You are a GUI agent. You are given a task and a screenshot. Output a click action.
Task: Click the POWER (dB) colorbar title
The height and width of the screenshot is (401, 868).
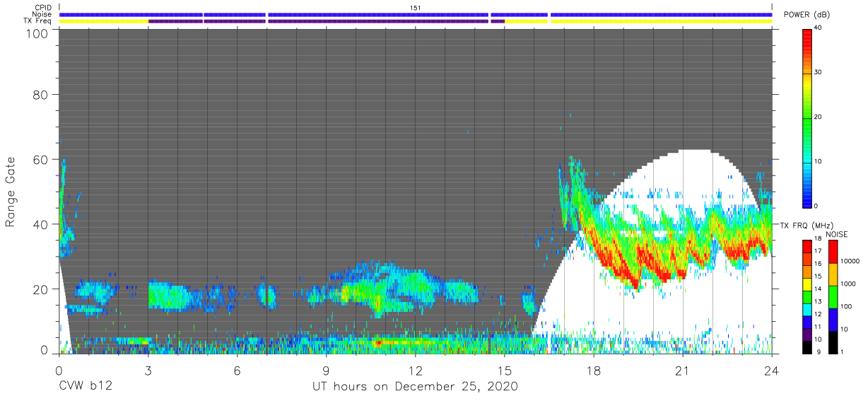[807, 15]
